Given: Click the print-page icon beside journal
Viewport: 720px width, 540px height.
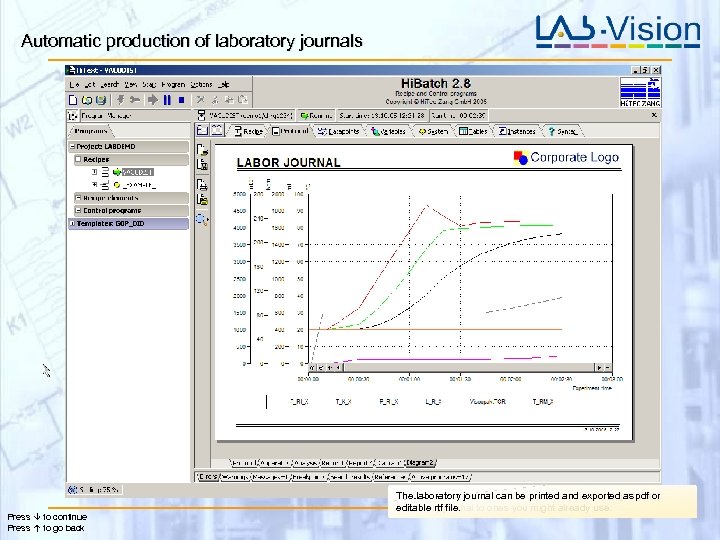Looking at the screenshot, I should [x=202, y=185].
